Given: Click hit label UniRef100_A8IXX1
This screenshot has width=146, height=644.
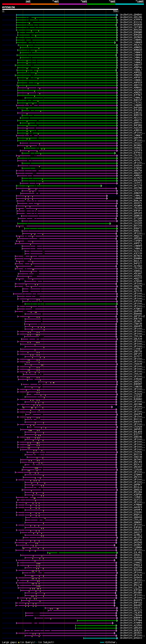Looking at the screenshot, I should click(131, 118).
